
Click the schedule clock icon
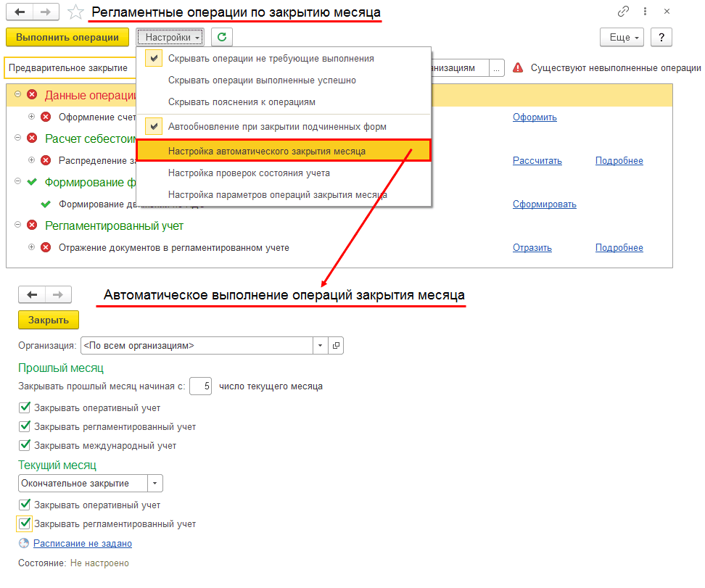click(x=24, y=543)
